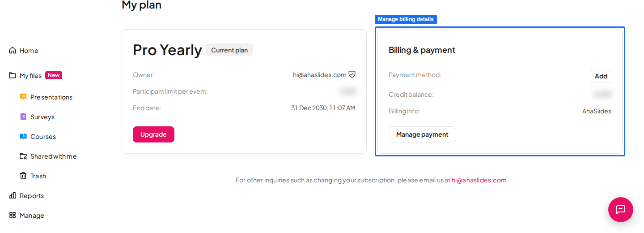
Task: Click the My plan page heading
Action: pos(141,4)
